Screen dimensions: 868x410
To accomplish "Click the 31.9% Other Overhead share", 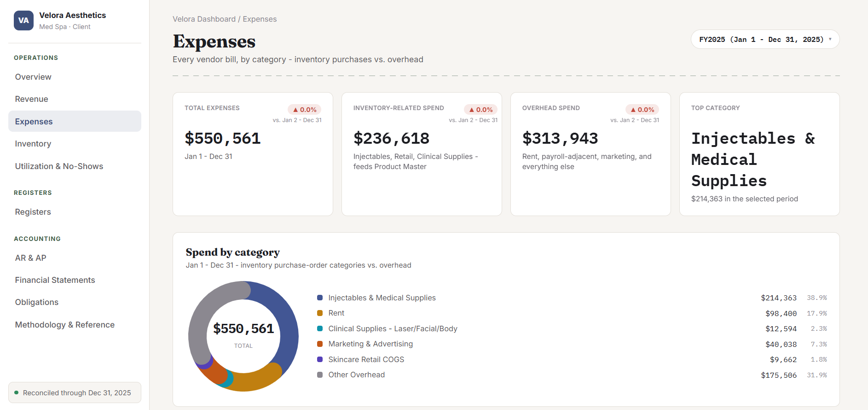I will pos(817,375).
